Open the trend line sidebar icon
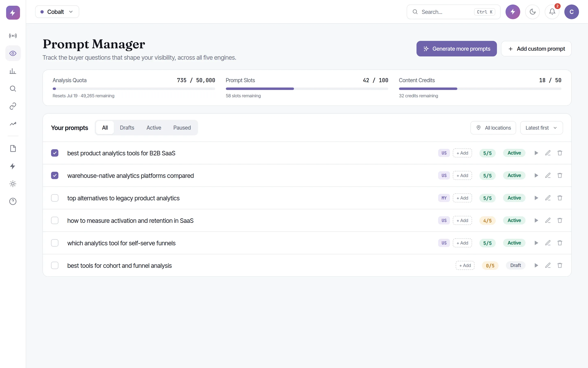Image resolution: width=588 pixels, height=368 pixels. click(13, 124)
